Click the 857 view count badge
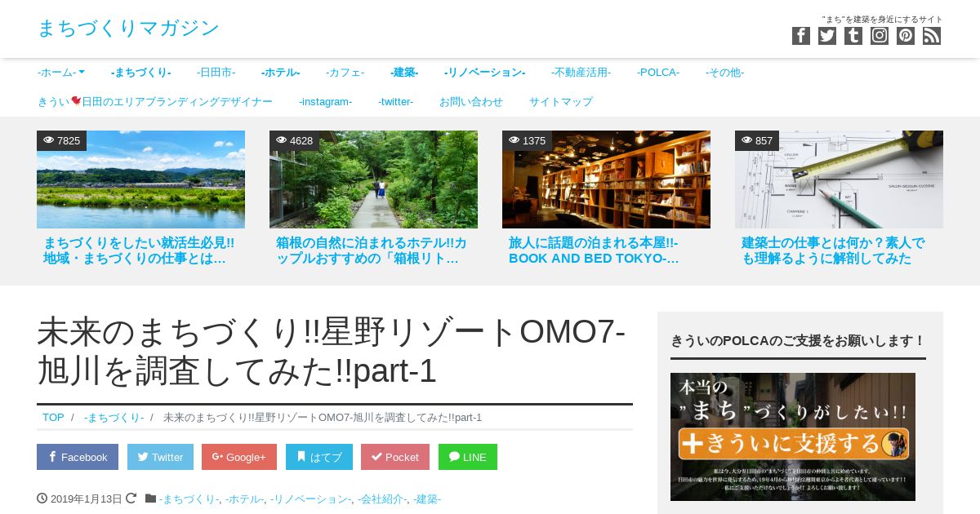The image size is (980, 514). (757, 140)
